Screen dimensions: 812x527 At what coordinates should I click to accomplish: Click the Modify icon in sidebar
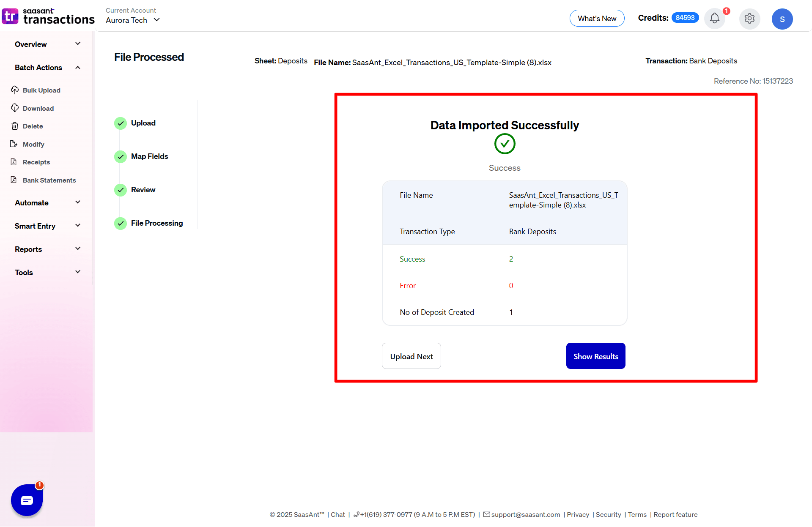(x=15, y=144)
